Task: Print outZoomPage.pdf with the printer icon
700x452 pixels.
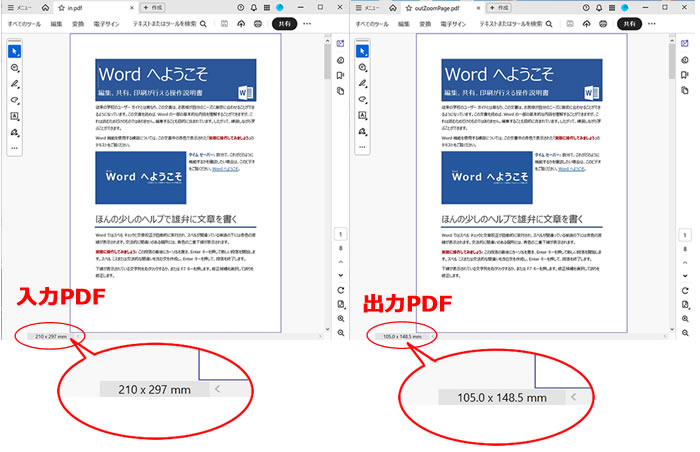Action: (603, 24)
